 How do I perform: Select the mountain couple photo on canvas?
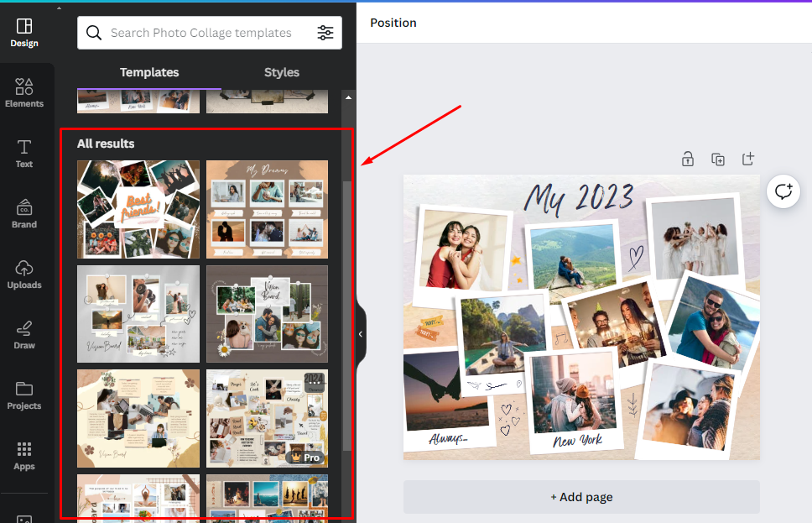[x=573, y=255]
